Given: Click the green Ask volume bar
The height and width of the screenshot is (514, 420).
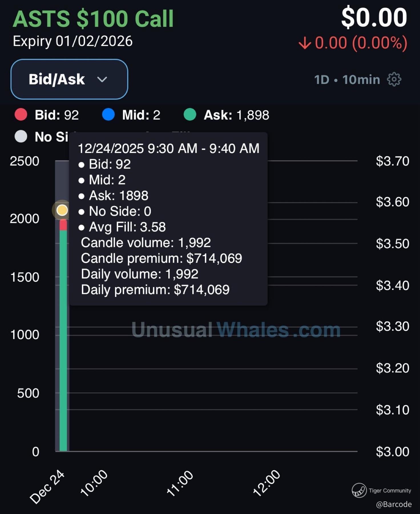Looking at the screenshot, I should [63, 342].
